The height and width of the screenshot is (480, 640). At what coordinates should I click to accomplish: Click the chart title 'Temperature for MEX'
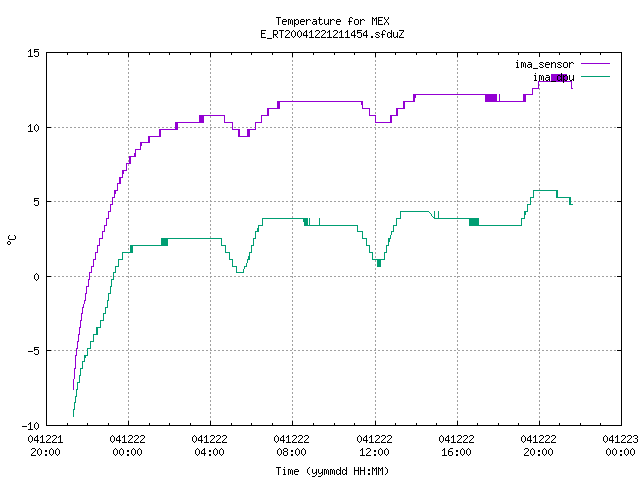332,21
